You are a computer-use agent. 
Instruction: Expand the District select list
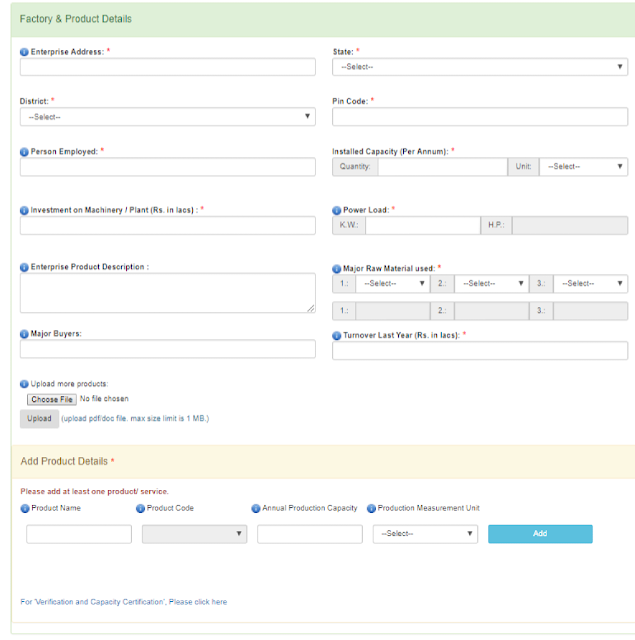[x=167, y=116]
